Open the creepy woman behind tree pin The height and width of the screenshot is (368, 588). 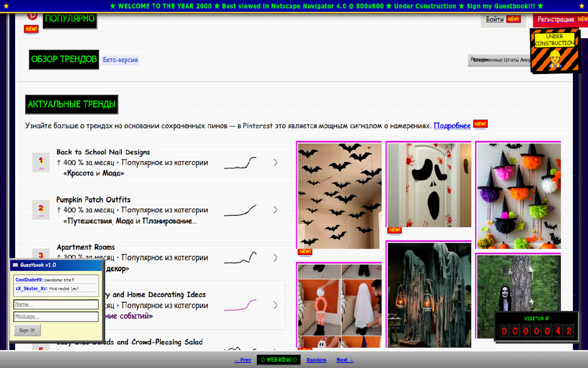click(518, 283)
